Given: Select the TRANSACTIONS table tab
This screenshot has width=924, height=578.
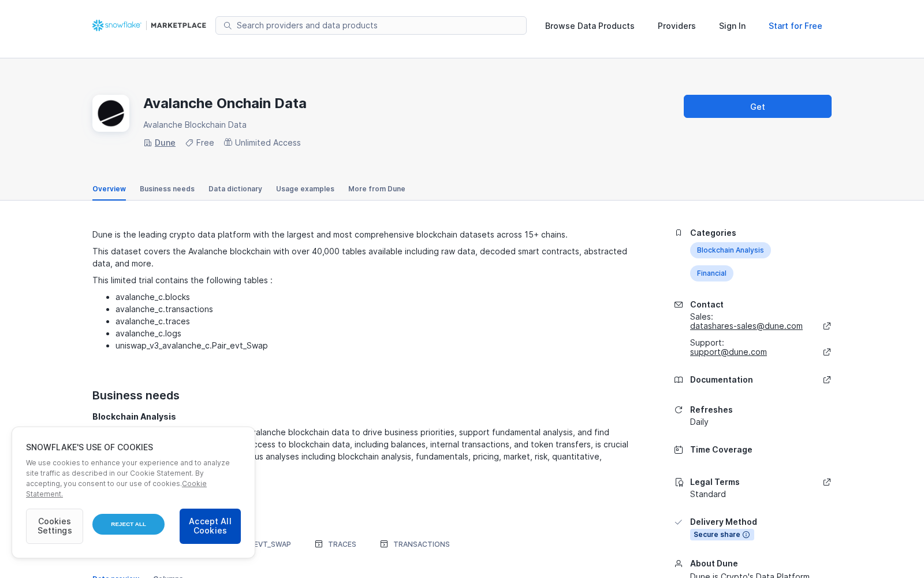Looking at the screenshot, I should pos(415,544).
